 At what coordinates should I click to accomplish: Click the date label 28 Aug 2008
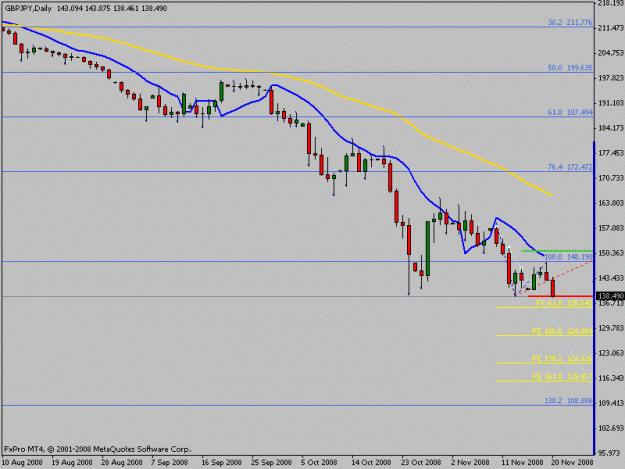[122, 462]
